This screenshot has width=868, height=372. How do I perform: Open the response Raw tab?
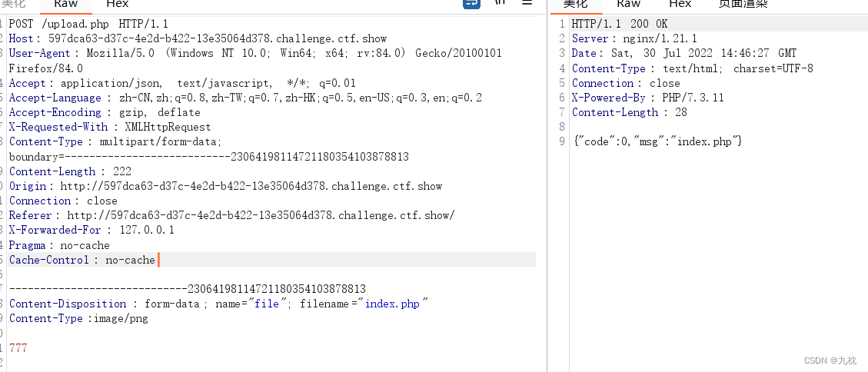point(628,4)
